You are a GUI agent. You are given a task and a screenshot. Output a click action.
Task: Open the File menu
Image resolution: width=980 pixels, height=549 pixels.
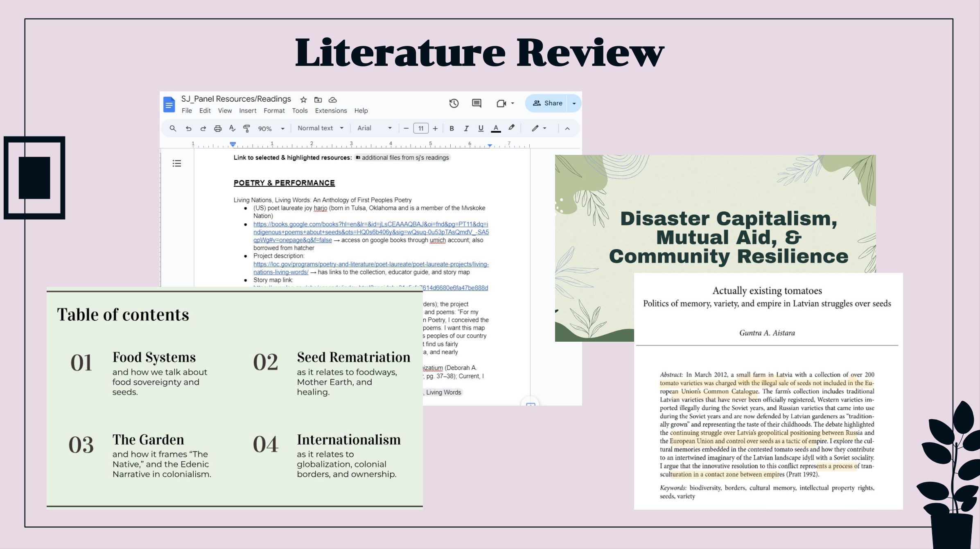(187, 111)
